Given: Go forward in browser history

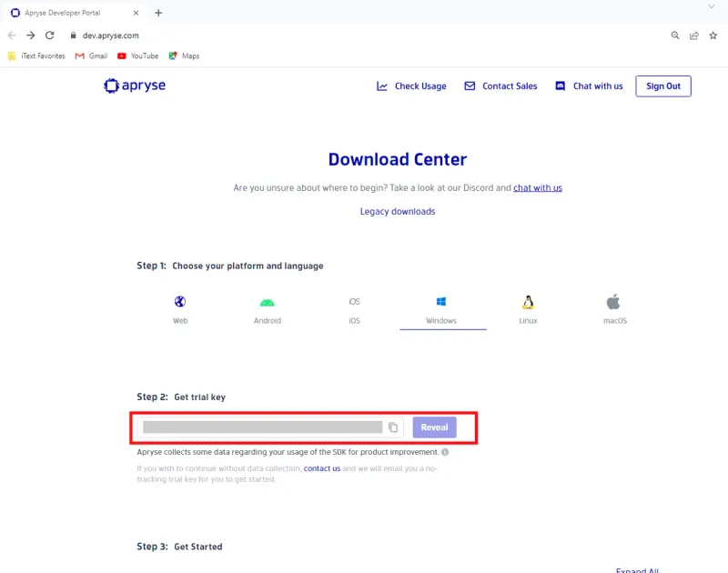Looking at the screenshot, I should 31,35.
